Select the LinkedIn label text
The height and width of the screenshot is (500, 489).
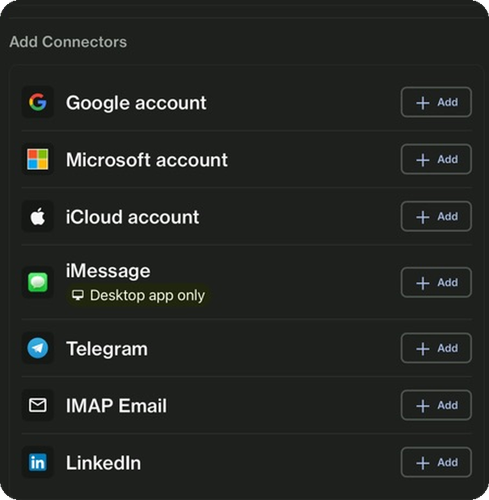pos(103,463)
